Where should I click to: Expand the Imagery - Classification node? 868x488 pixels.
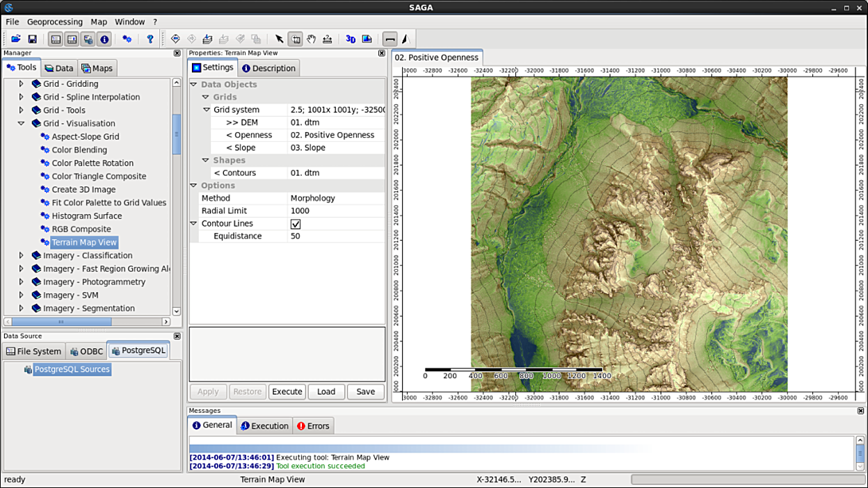(21, 256)
